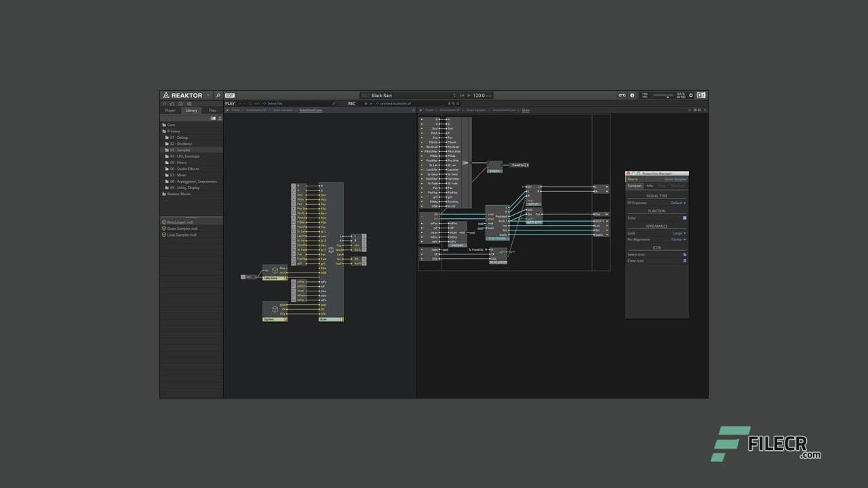
Task: Open the FP Precision Default dropdown
Action: click(x=678, y=203)
